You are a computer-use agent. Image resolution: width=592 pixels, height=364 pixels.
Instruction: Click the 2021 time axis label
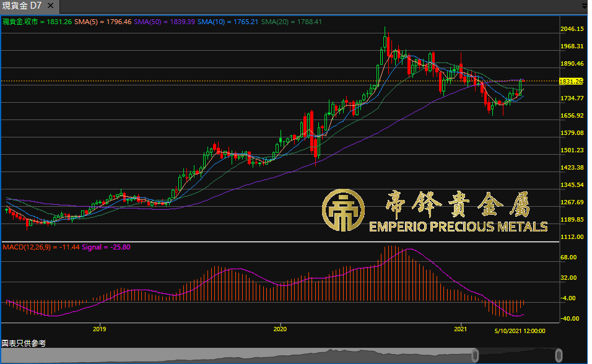(x=460, y=329)
